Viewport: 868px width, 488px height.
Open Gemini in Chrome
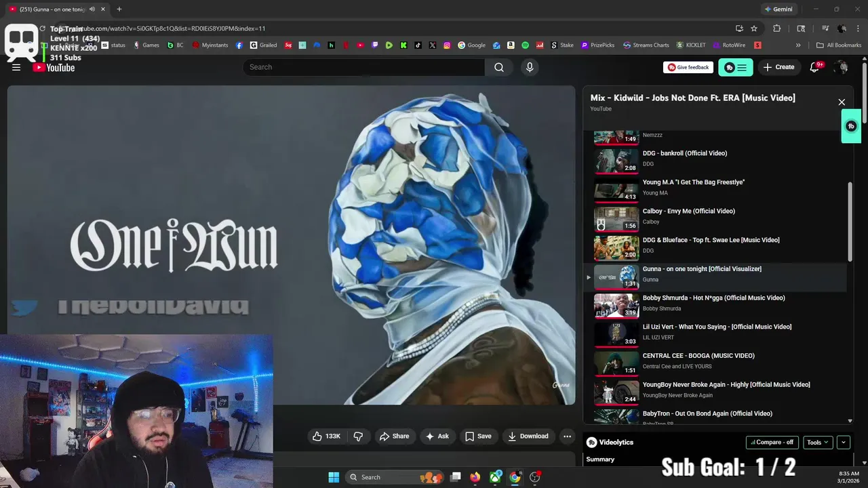[778, 9]
